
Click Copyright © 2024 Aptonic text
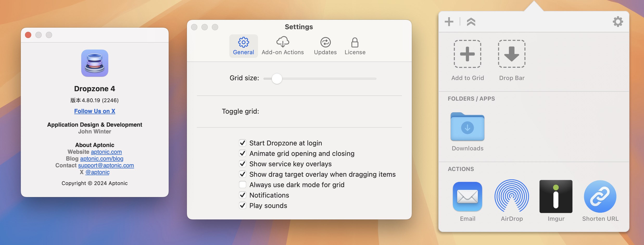tap(95, 183)
